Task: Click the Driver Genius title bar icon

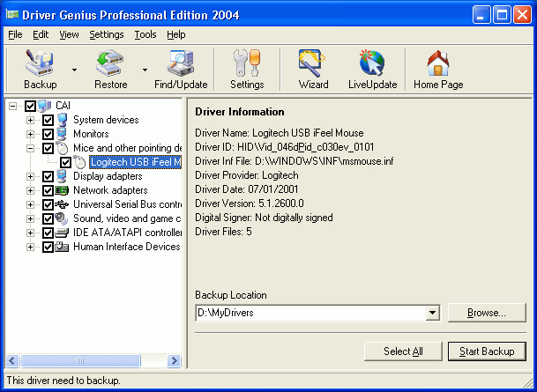Action: point(12,14)
